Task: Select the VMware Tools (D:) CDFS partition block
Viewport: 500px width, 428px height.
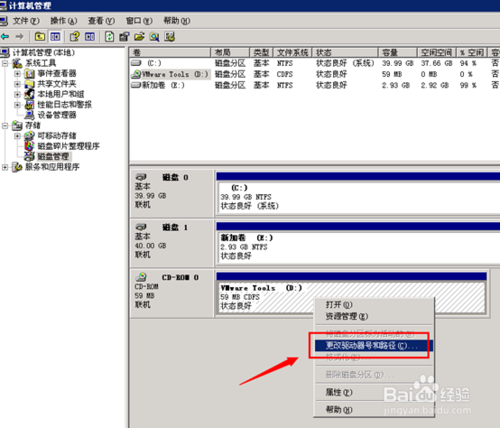Action: pos(351,297)
